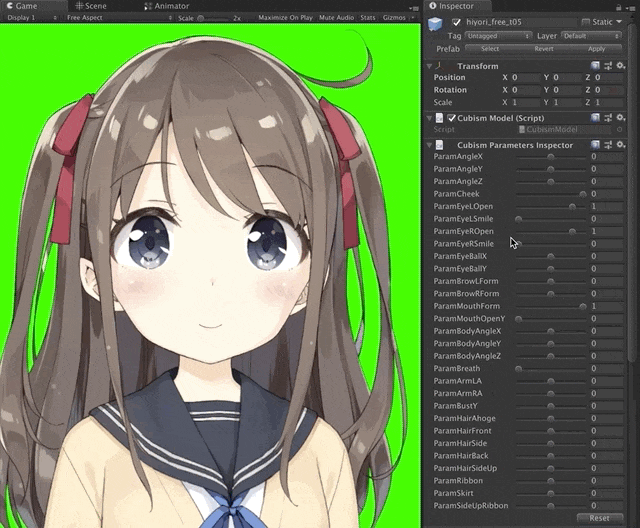Click the Reset parameters button
640x528 pixels.
pos(599,518)
